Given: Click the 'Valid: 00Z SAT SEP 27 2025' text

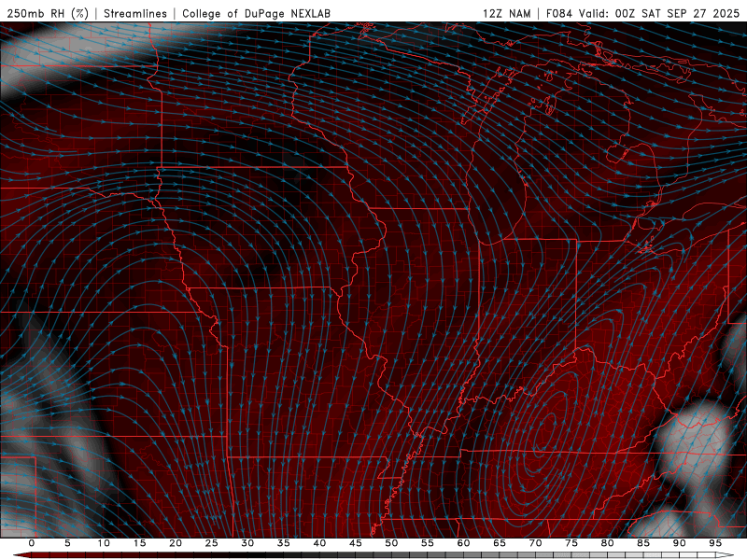Looking at the screenshot, I should point(659,13).
